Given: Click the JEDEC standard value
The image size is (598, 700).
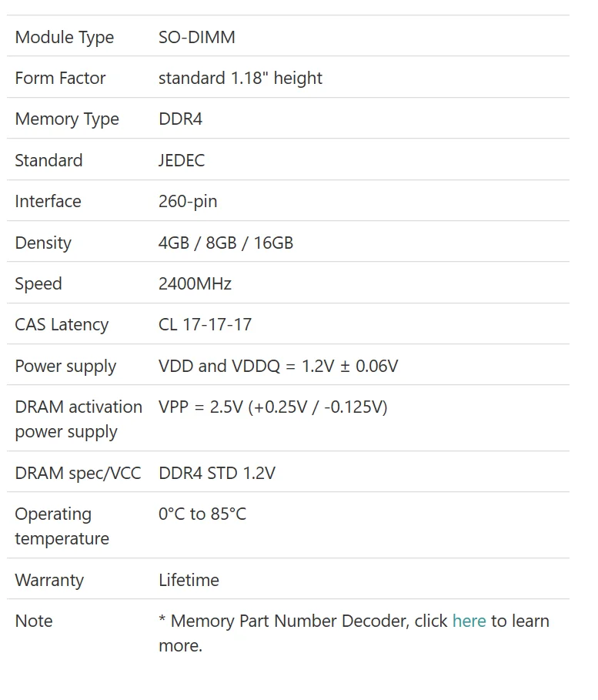Looking at the screenshot, I should pyautogui.click(x=182, y=160).
